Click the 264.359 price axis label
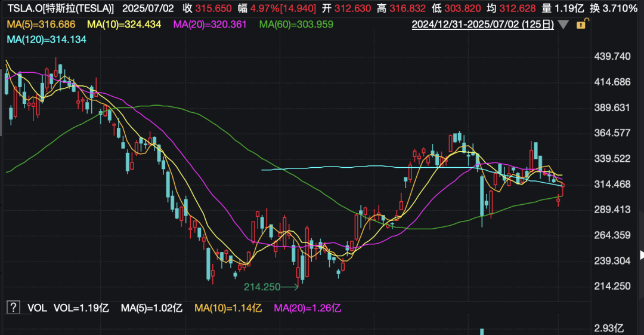The height and width of the screenshot is (335, 644). click(x=612, y=235)
